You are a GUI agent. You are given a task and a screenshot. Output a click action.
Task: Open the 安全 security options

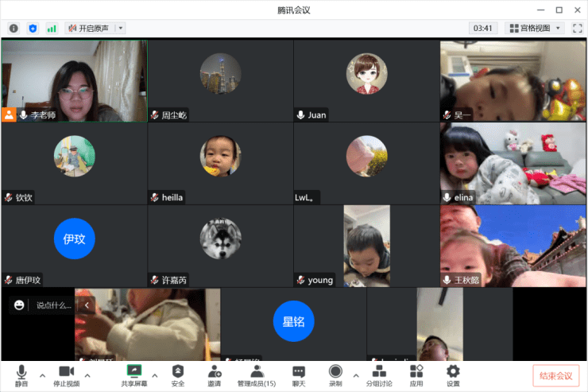click(x=178, y=375)
